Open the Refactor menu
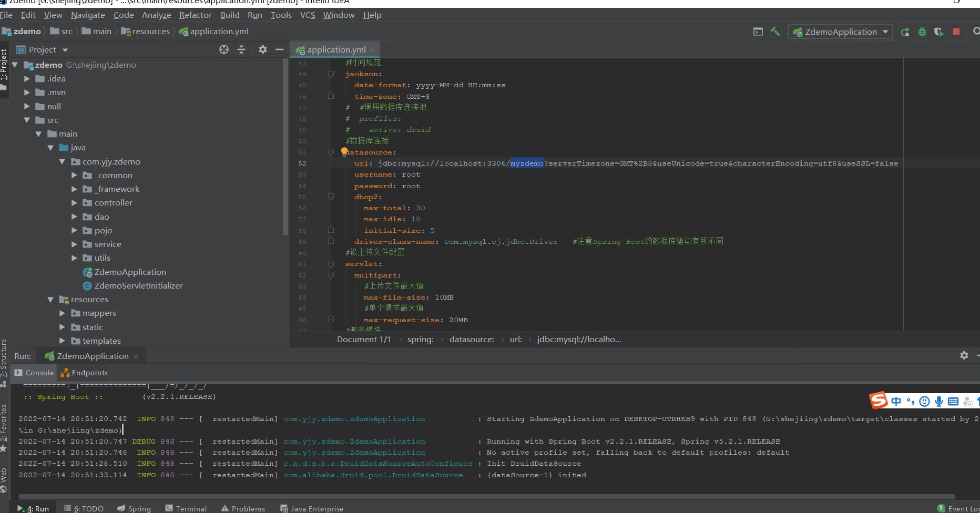This screenshot has height=513, width=980. tap(195, 15)
